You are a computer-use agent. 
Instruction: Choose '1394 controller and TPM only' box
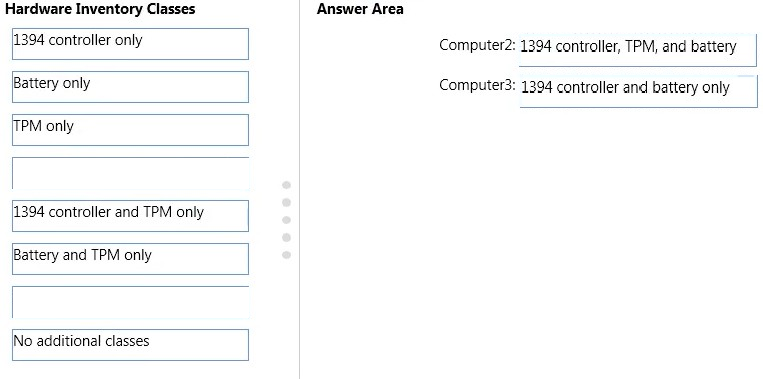[130, 216]
